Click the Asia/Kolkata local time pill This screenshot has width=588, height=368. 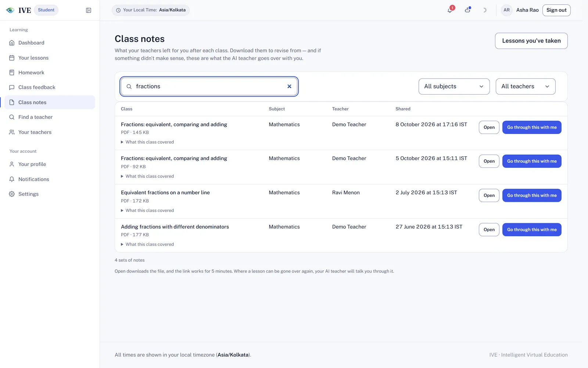point(151,10)
